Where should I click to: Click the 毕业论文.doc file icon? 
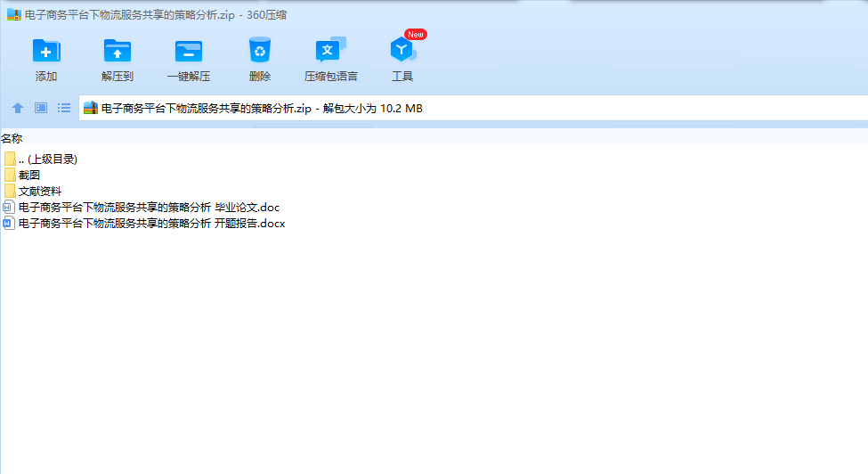[x=9, y=207]
